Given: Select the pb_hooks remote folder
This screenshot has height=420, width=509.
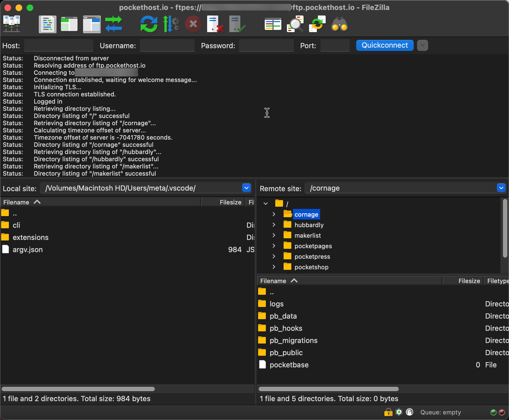Looking at the screenshot, I should [286, 328].
